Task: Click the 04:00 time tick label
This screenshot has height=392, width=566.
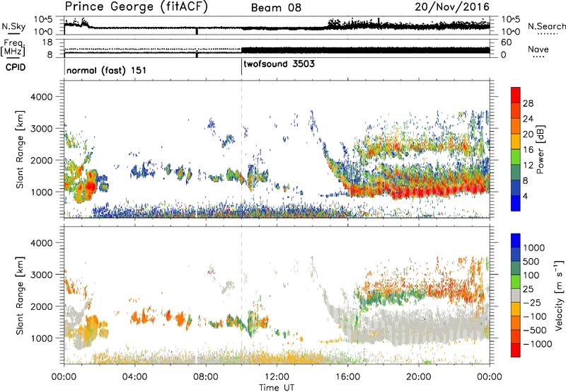Action: [134, 377]
